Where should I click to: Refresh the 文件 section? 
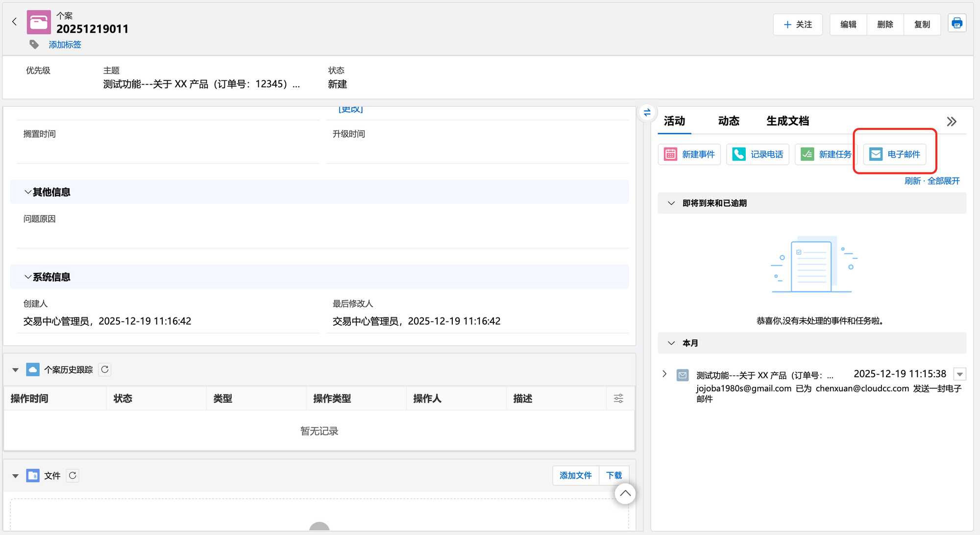pos(73,475)
